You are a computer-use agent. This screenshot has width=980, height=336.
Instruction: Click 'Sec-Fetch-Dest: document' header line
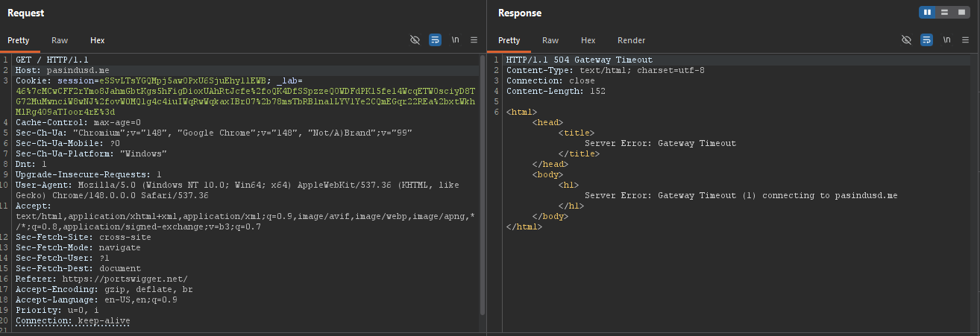coord(78,268)
